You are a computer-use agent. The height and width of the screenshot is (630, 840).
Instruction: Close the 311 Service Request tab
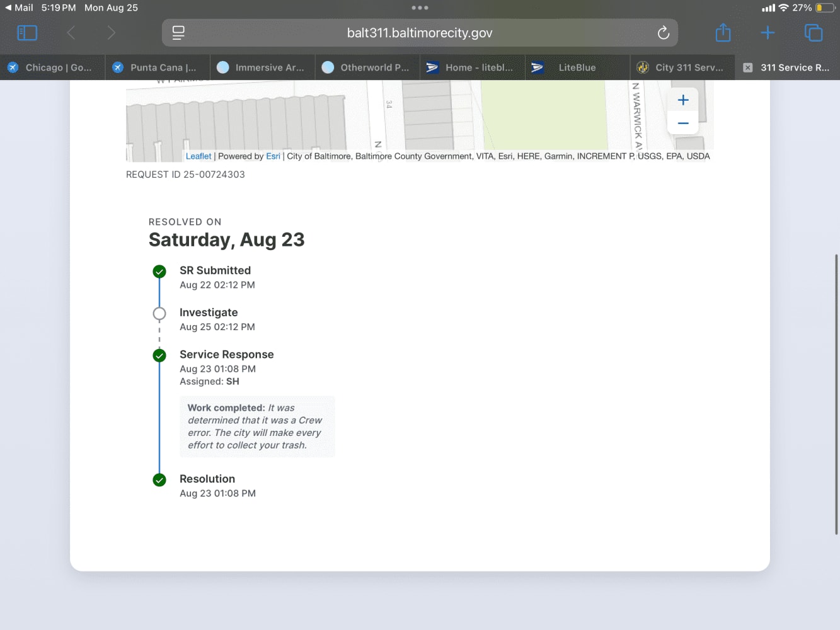coord(747,67)
